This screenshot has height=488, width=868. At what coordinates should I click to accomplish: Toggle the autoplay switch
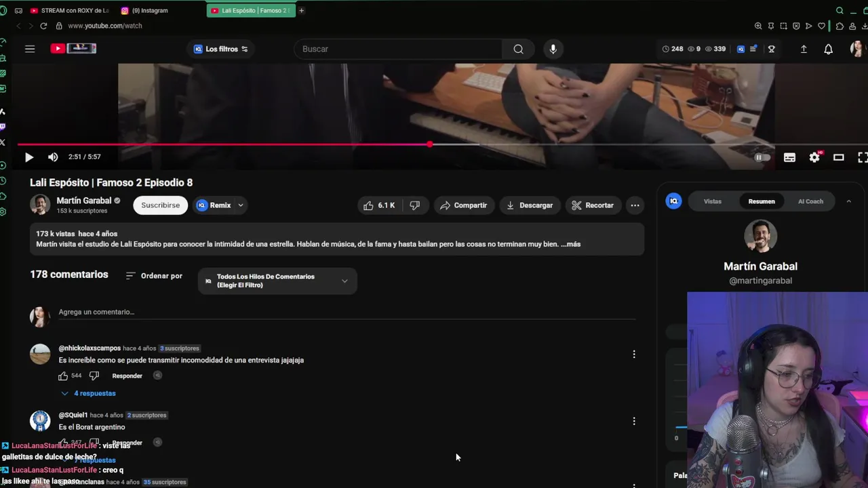[762, 157]
